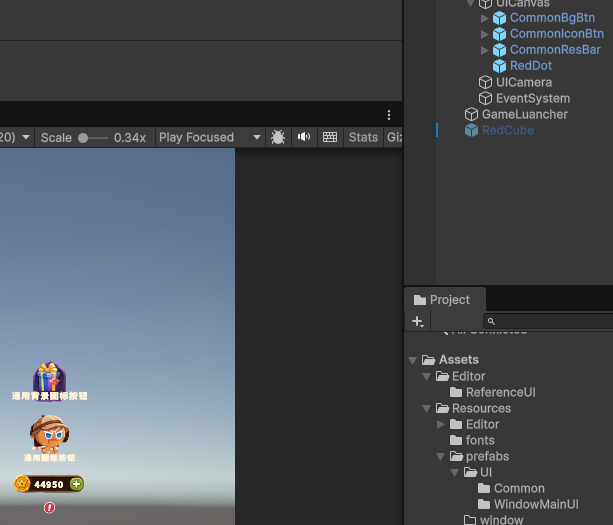Collapse the UICanvas hierarchy node
The width and height of the screenshot is (613, 525).
(470, 4)
